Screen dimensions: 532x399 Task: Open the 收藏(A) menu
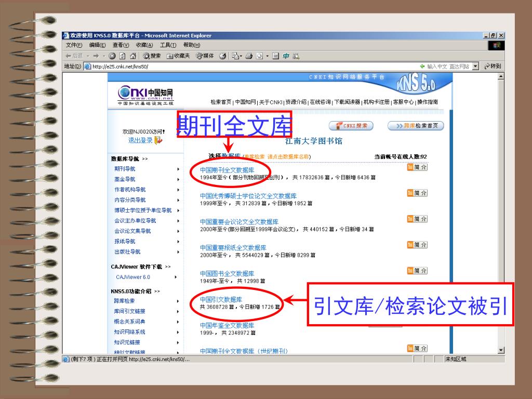[144, 45]
